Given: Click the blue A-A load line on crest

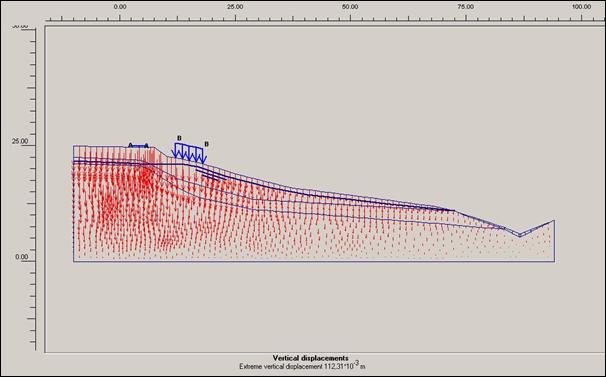Looking at the screenshot, I should click(138, 146).
